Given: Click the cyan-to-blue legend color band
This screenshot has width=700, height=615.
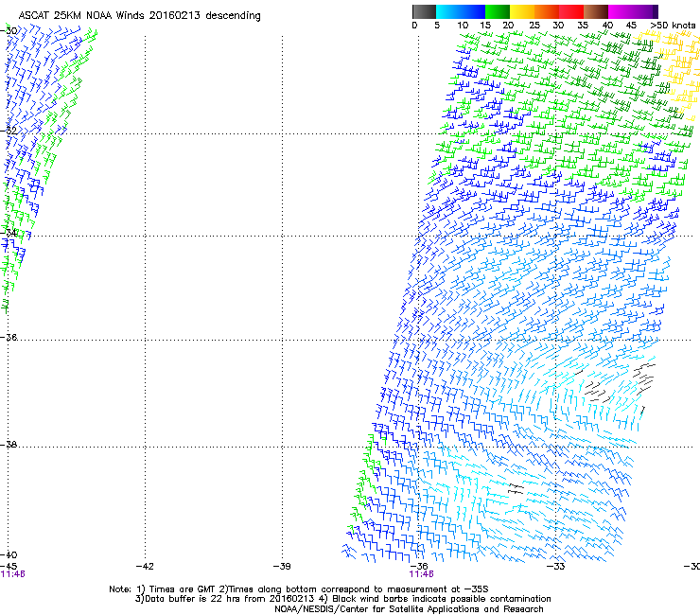Looking at the screenshot, I should coord(461,11).
